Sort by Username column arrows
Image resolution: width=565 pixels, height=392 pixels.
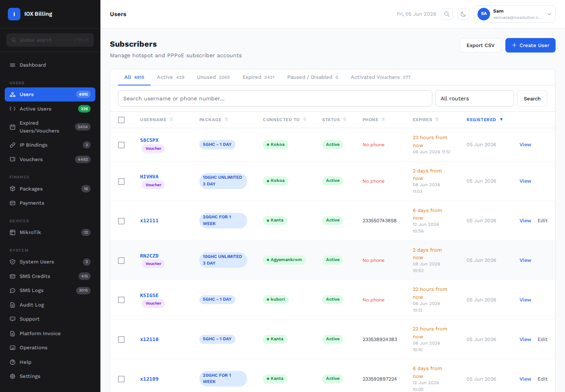pyautogui.click(x=171, y=120)
